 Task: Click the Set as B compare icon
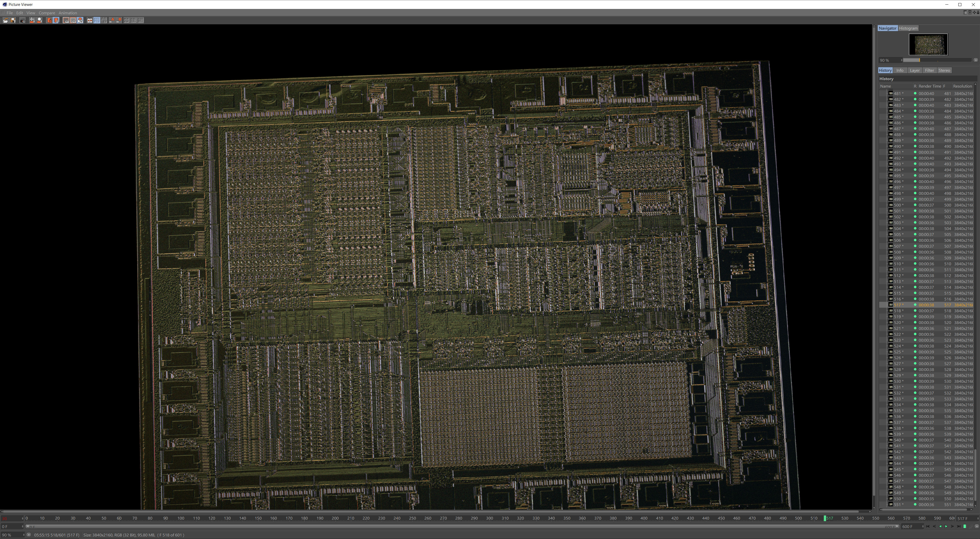click(x=119, y=21)
